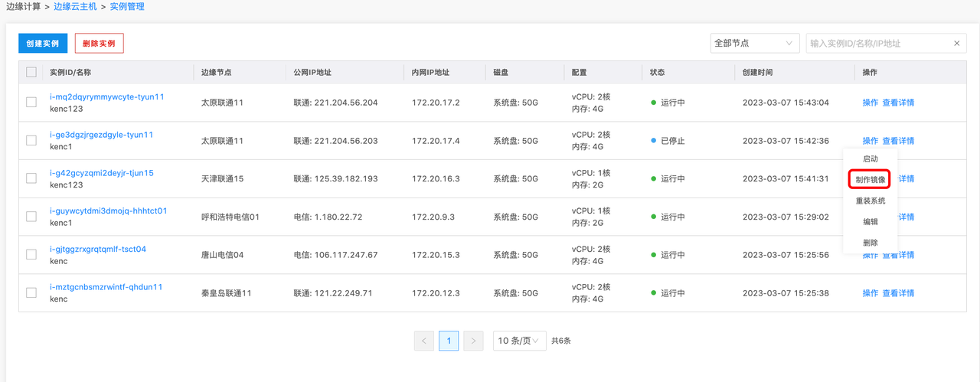Viewport: 980px width, 382px height.
Task: Expand the 10 条/页 page size dropdown
Action: (519, 341)
